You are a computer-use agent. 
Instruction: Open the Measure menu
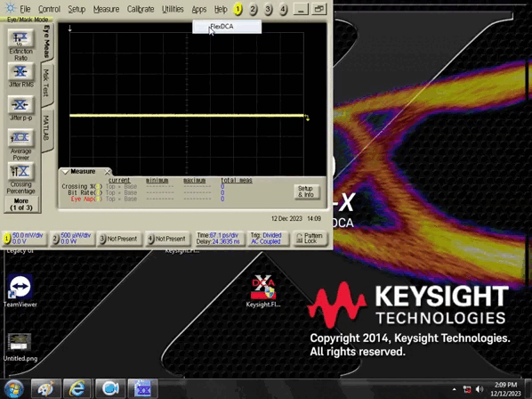pyautogui.click(x=106, y=9)
